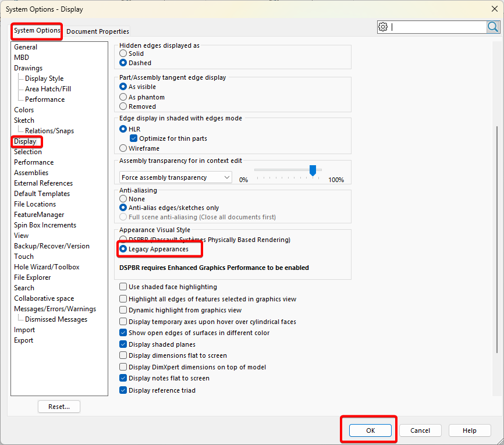
Task: Choose As phantom tangent edge display
Action: point(123,97)
